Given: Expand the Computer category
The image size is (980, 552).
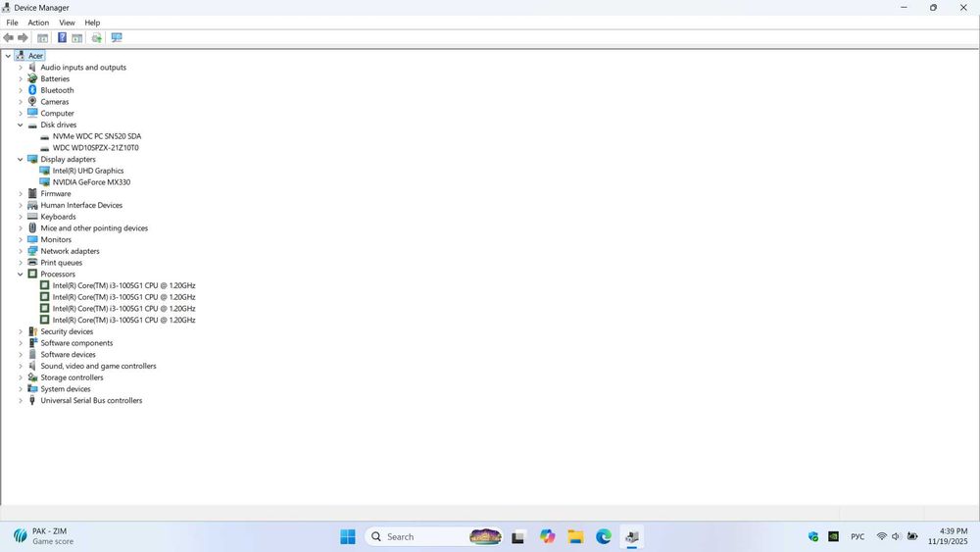Looking at the screenshot, I should coord(20,113).
